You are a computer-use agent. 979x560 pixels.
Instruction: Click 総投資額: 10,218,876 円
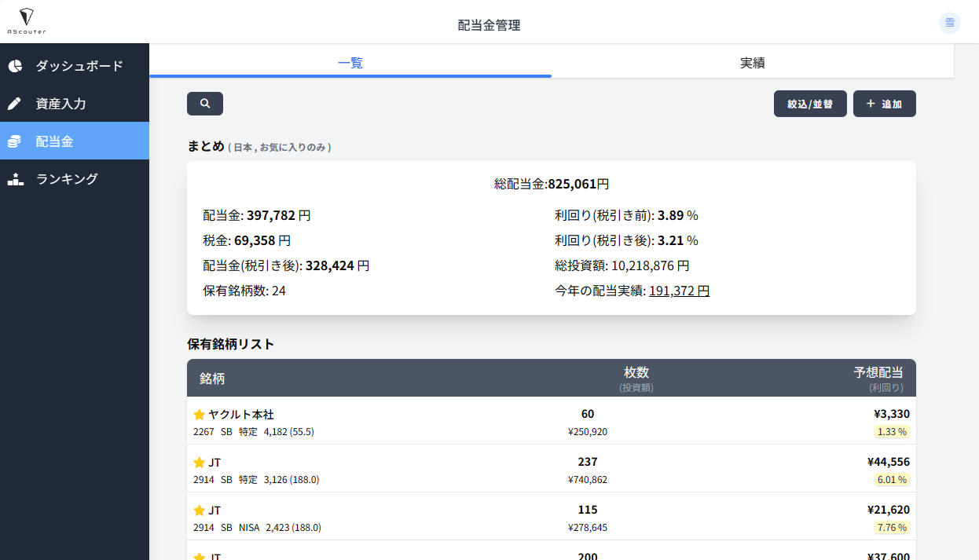click(x=622, y=265)
